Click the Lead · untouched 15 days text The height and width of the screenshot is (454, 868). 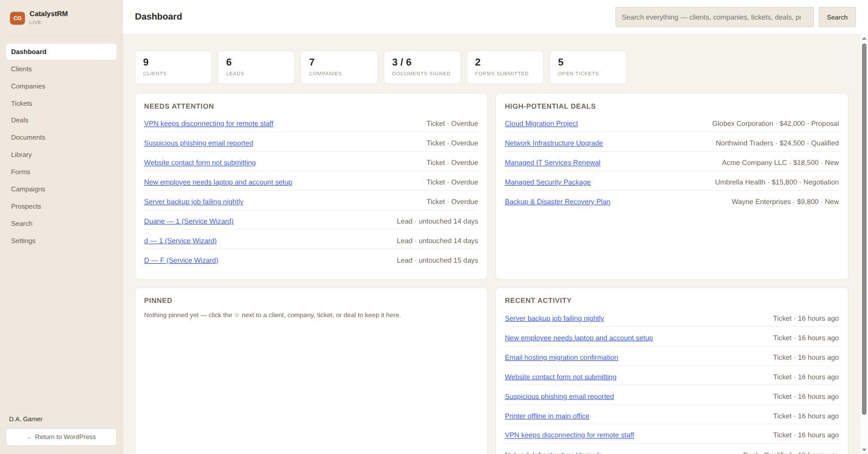(x=437, y=260)
